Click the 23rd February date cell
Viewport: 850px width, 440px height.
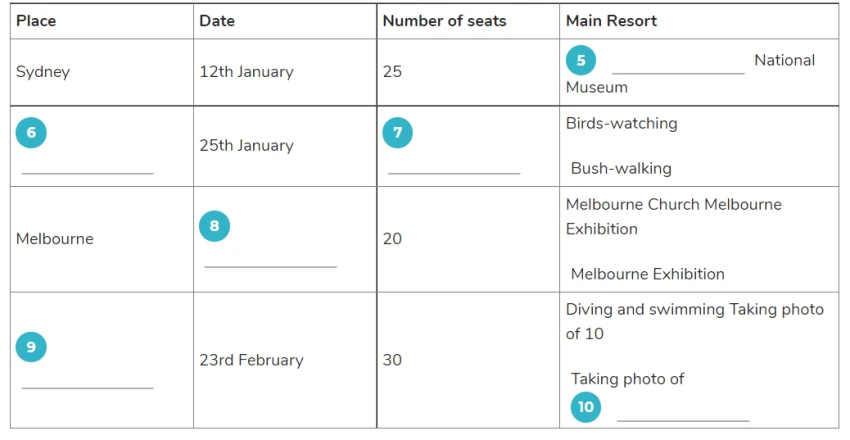click(x=251, y=360)
